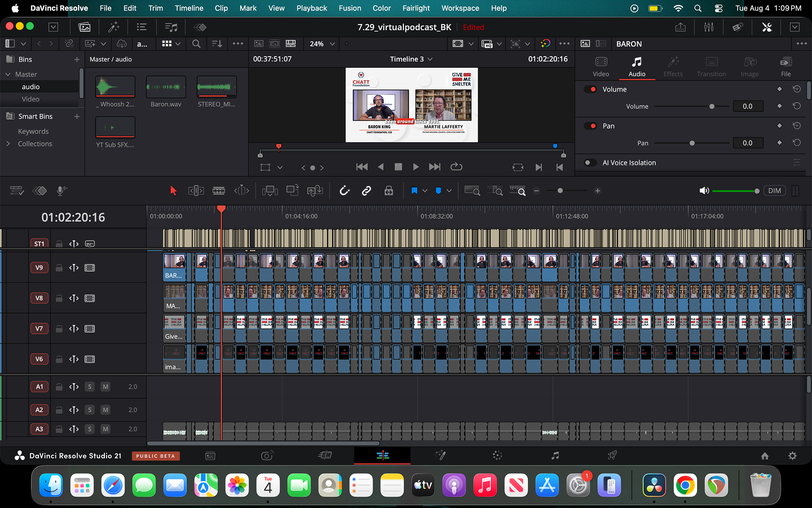Open the viewer zoom 24% dropdown

pos(322,44)
